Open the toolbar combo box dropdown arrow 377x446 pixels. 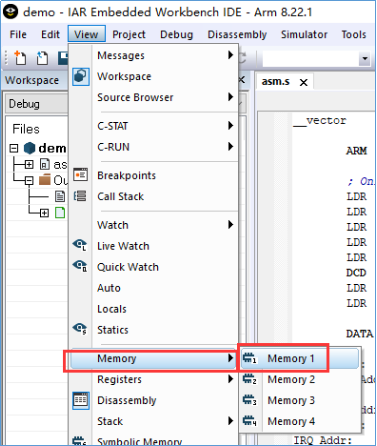[365, 59]
